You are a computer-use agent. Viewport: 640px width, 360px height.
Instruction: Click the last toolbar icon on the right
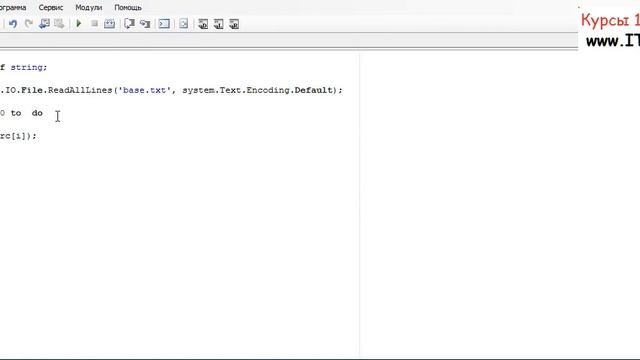234,24
